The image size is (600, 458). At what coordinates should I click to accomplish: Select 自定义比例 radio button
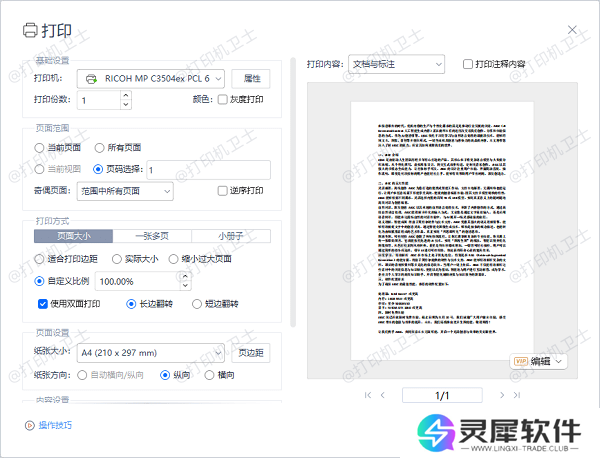click(x=39, y=281)
